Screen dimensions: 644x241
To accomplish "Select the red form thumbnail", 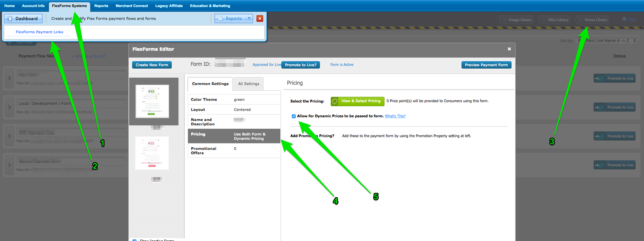I will 152,153.
